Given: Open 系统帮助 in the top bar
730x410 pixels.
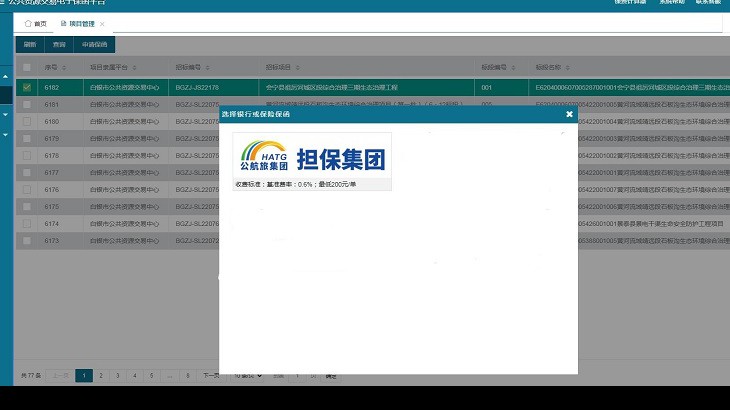Looking at the screenshot, I should (672, 2).
